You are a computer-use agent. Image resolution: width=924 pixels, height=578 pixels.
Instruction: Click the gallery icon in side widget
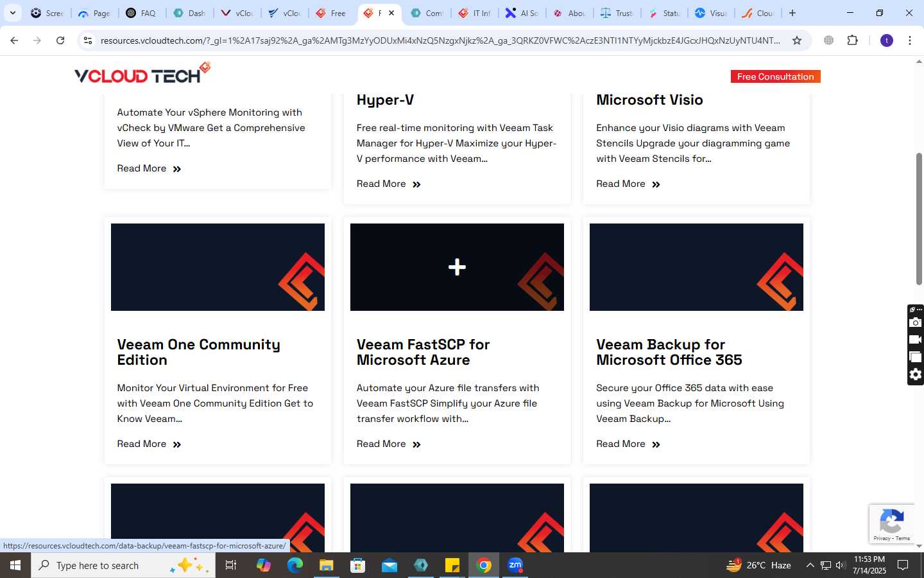[916, 357]
